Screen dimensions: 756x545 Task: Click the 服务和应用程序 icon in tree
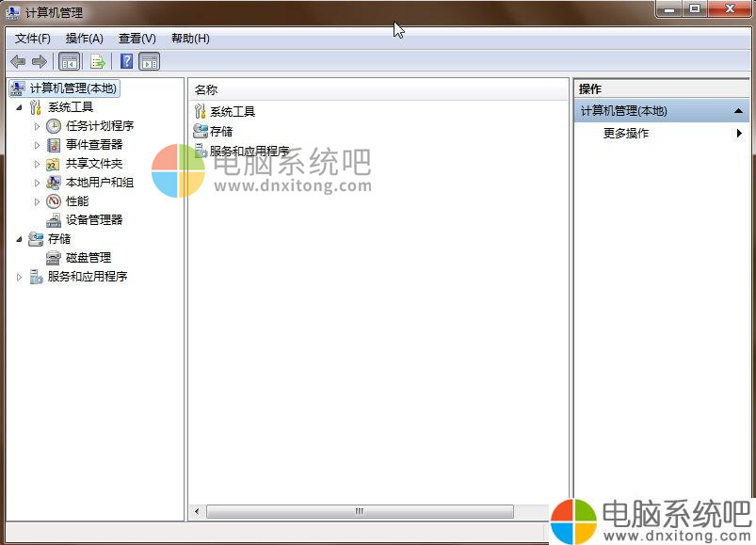click(x=36, y=277)
